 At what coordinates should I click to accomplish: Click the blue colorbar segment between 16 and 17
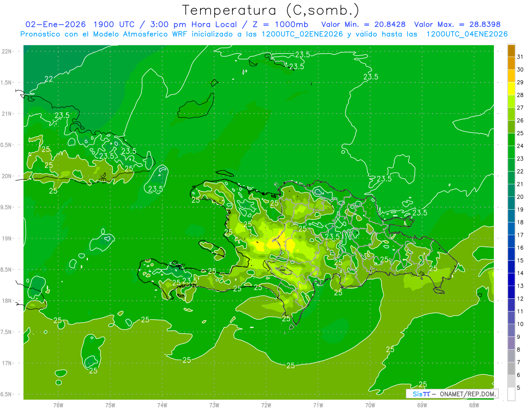(x=511, y=242)
